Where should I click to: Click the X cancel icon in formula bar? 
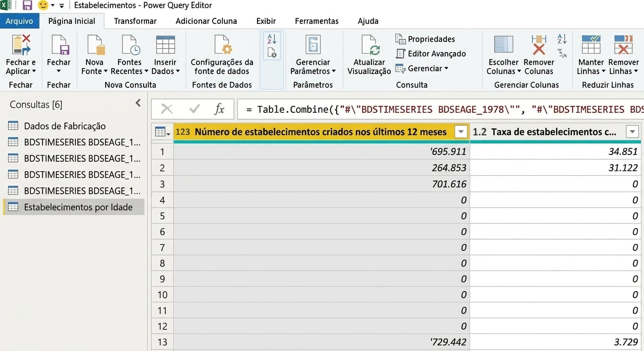tap(167, 109)
